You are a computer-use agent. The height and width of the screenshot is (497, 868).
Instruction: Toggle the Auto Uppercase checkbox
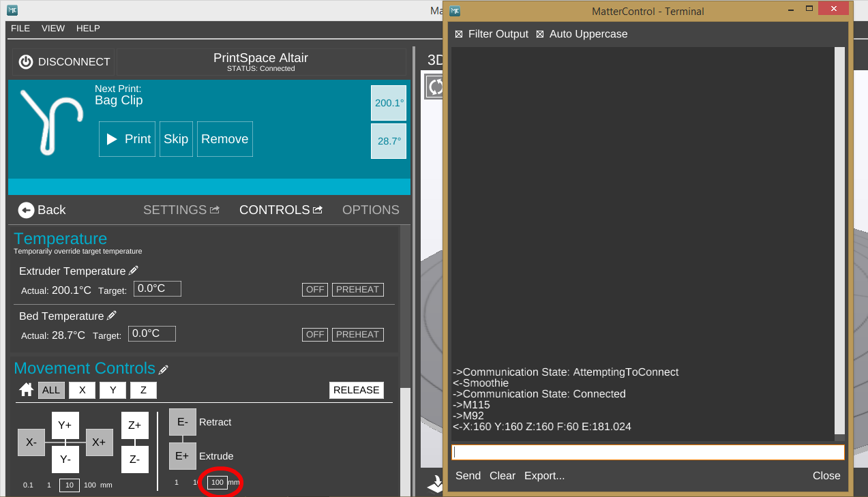tap(540, 34)
